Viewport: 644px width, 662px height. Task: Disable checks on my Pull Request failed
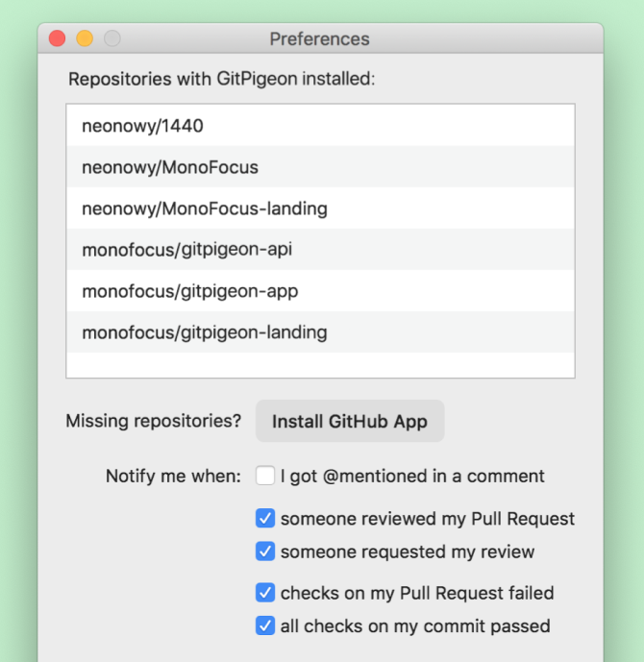point(265,592)
